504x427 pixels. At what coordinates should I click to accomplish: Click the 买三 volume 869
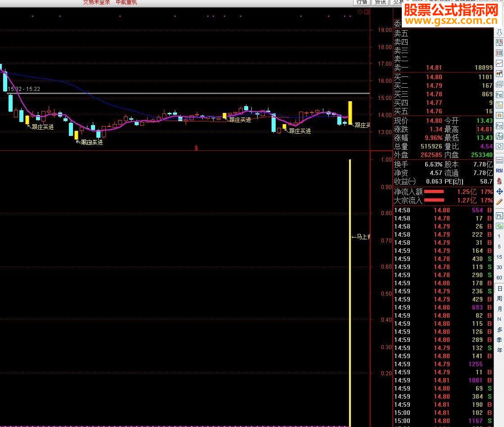coord(487,94)
